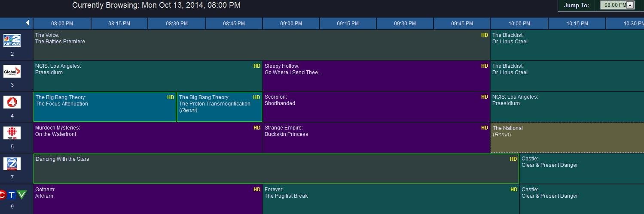Image resolution: width=644 pixels, height=214 pixels.
Task: Open Castle listing on channel 9
Action: tap(582, 199)
